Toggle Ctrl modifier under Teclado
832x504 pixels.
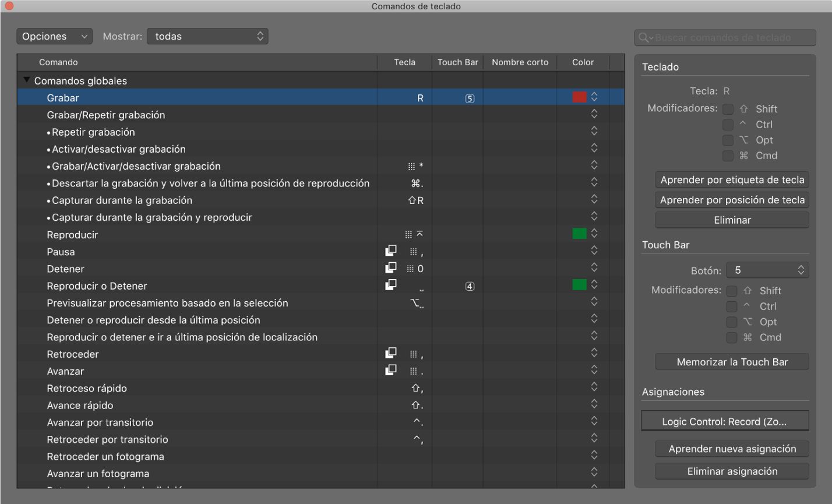click(x=728, y=125)
